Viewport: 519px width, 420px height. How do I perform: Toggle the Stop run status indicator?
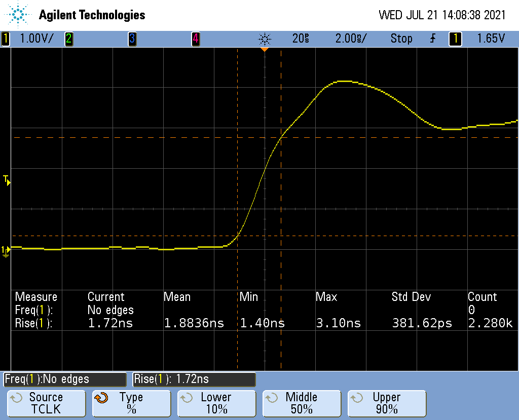[x=401, y=39]
